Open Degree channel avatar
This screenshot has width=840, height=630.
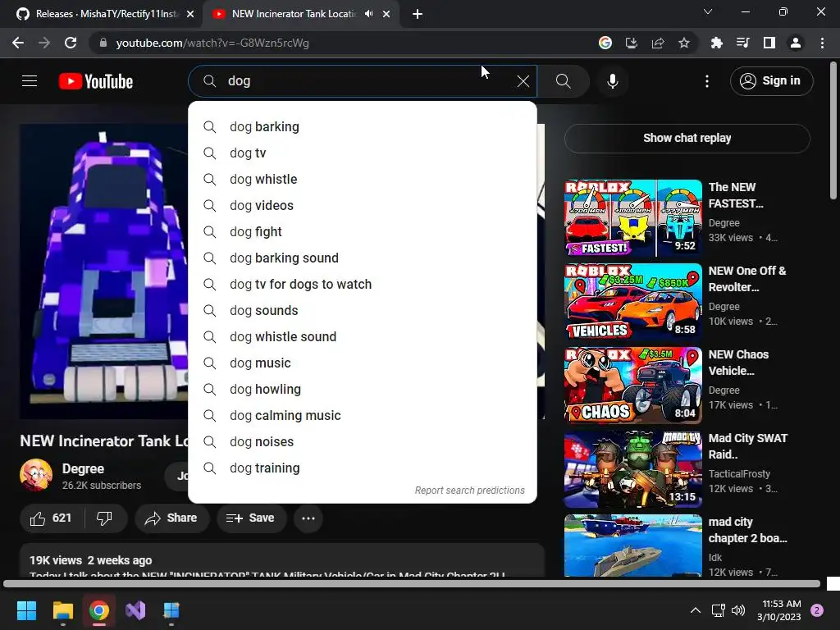(x=36, y=475)
